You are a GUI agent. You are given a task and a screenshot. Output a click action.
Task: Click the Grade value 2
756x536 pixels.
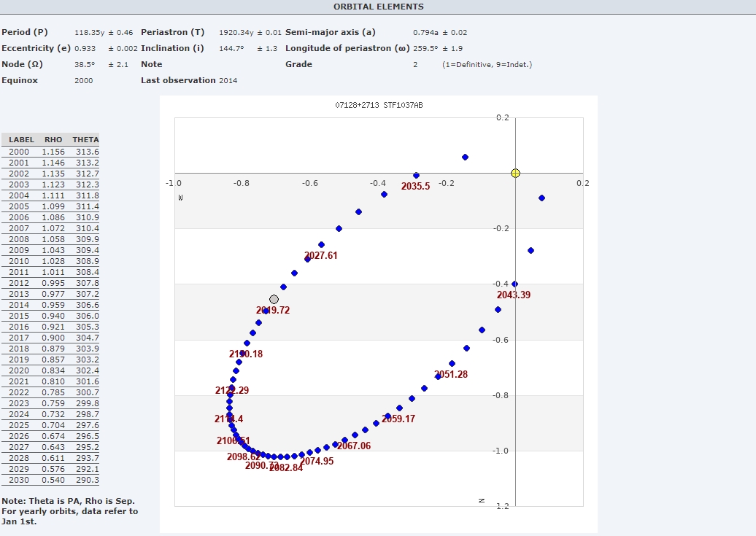415,65
